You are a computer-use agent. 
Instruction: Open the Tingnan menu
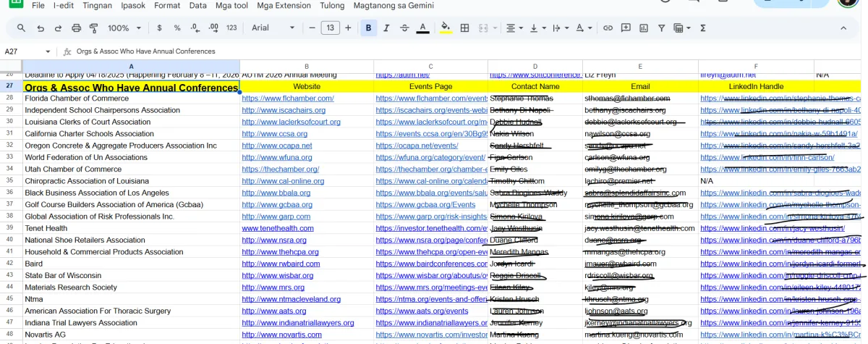point(97,5)
